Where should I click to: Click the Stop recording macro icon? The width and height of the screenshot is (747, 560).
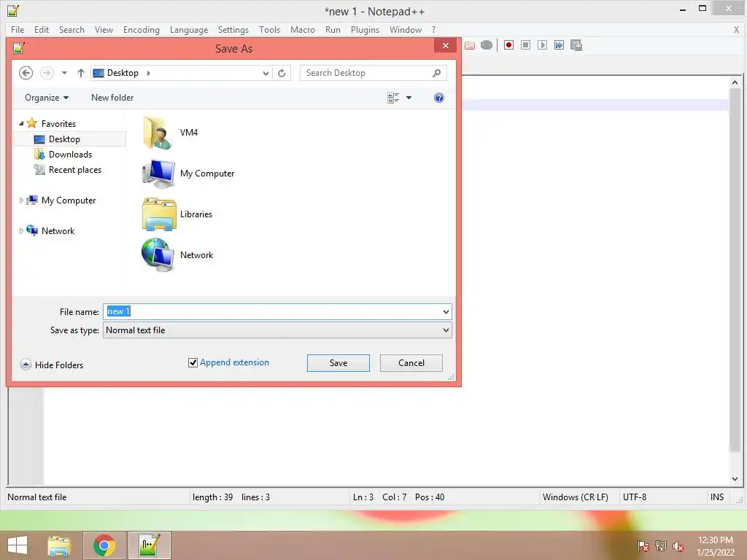(x=525, y=45)
